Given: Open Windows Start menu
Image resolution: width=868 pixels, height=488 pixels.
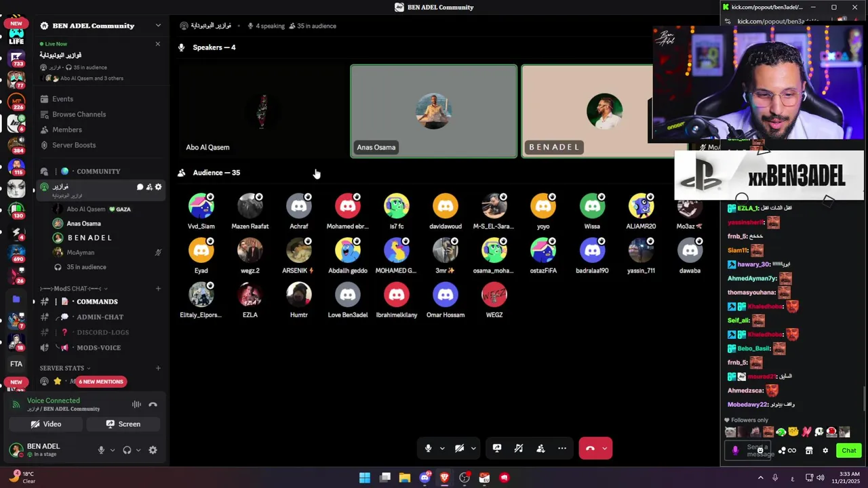Looking at the screenshot, I should [x=365, y=478].
